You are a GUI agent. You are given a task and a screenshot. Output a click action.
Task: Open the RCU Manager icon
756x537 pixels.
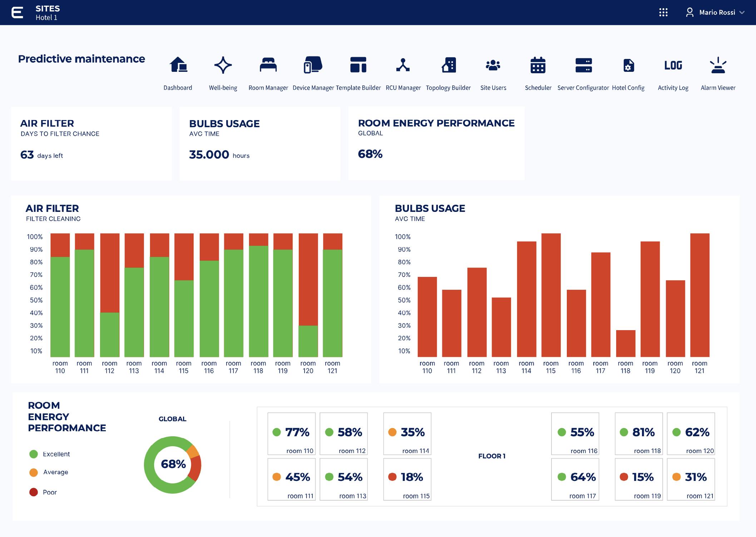(x=403, y=65)
